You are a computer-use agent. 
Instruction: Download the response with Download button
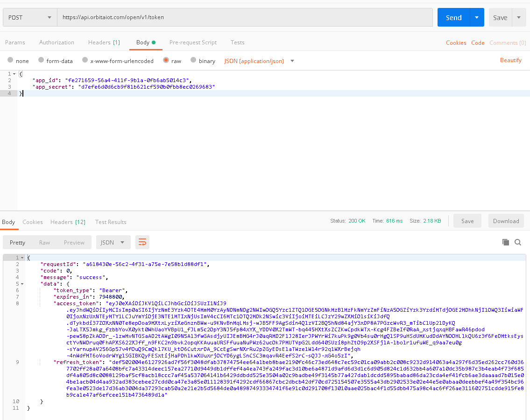506,221
